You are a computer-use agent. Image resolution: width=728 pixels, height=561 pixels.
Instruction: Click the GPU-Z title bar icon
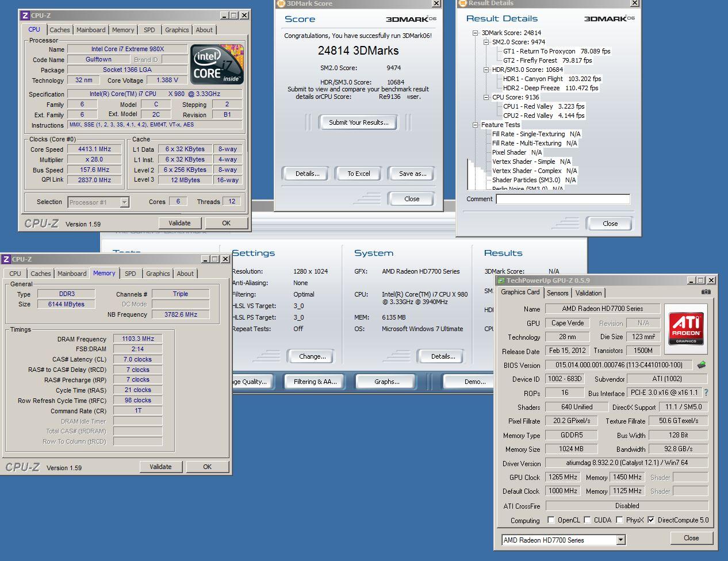pos(501,280)
